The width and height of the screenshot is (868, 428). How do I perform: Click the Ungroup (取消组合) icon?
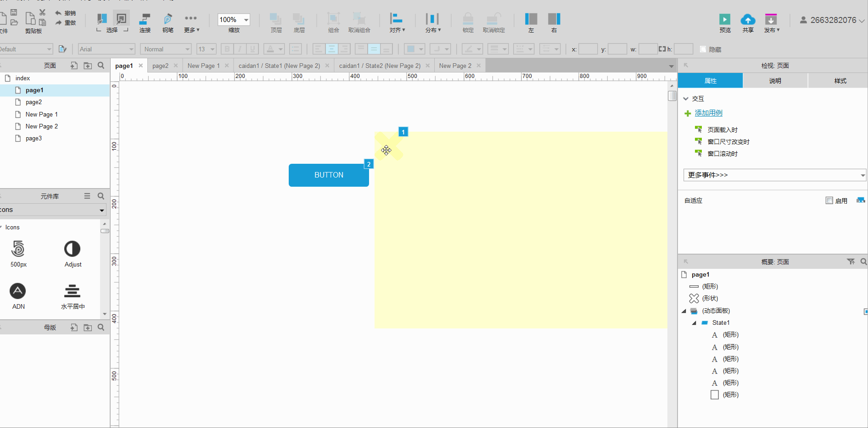[x=359, y=19]
